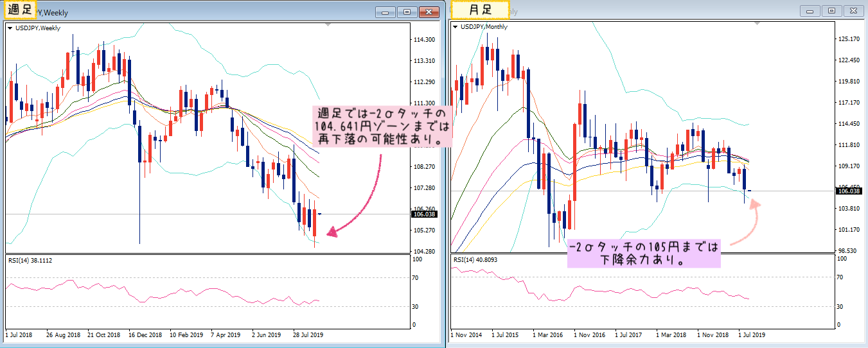868x348 pixels.
Task: Click the 1 Jul 2017 date on the Monthly axis
Action: [x=629, y=335]
